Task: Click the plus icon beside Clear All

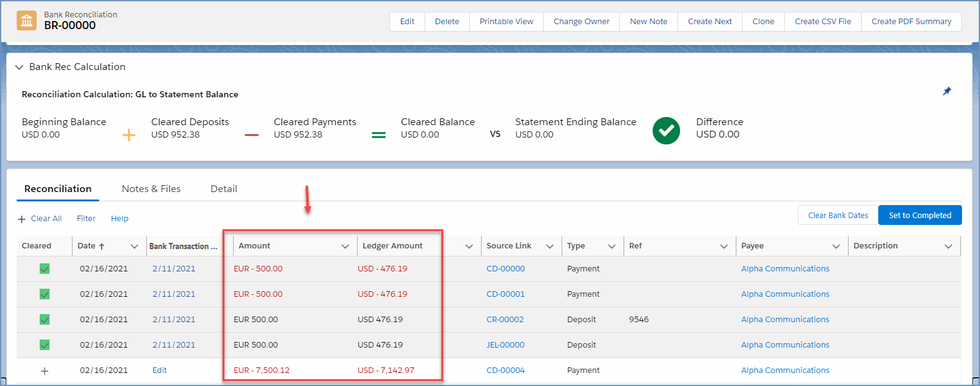Action: tap(22, 219)
